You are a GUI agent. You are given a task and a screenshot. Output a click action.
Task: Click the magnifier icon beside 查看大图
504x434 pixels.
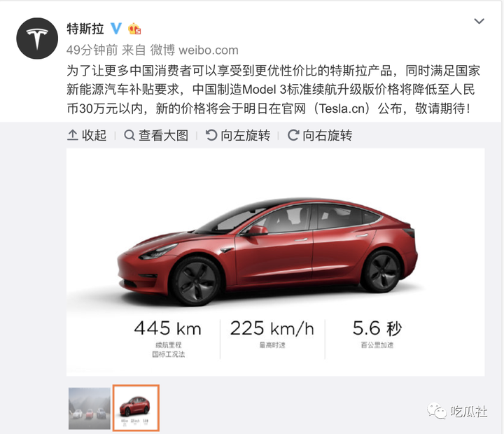[x=129, y=135]
